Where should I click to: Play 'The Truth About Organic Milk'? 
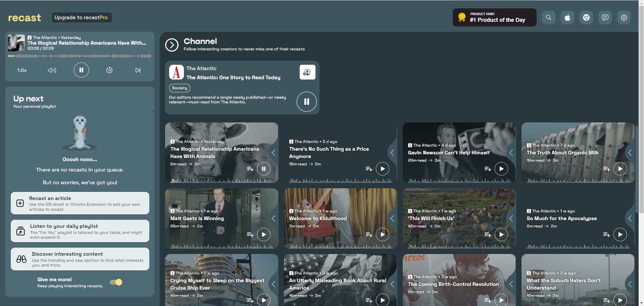click(620, 169)
